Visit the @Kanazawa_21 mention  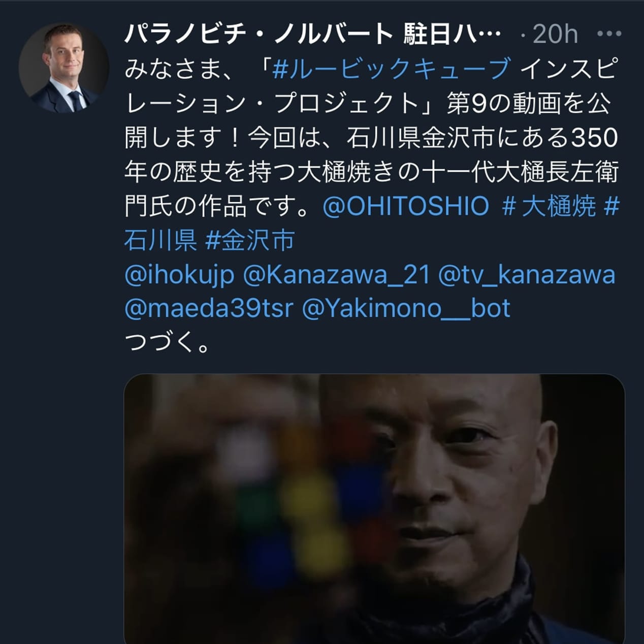[337, 275]
